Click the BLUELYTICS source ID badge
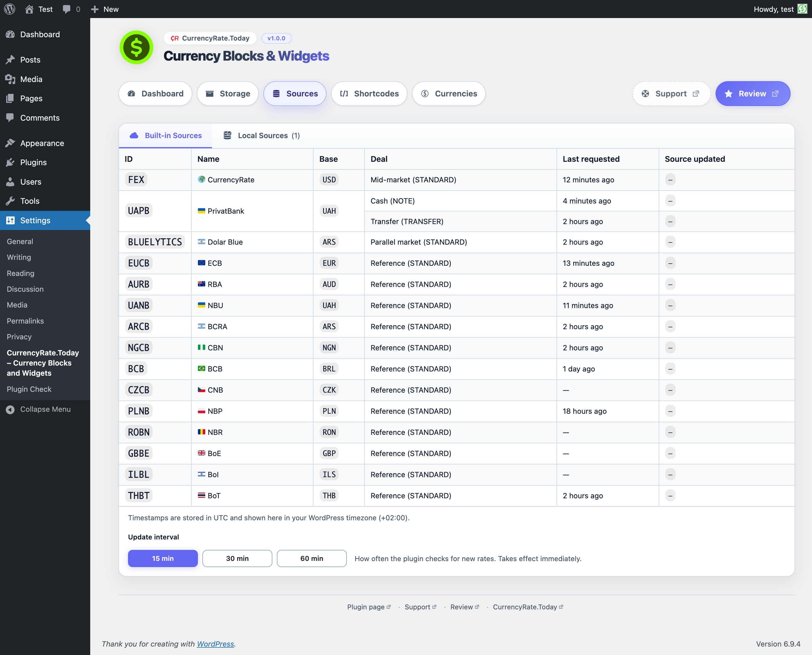The width and height of the screenshot is (812, 655). click(155, 242)
